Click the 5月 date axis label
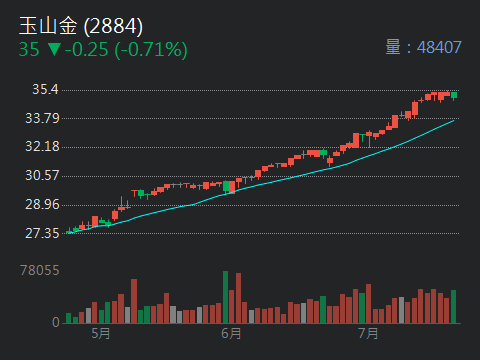 pyautogui.click(x=101, y=333)
